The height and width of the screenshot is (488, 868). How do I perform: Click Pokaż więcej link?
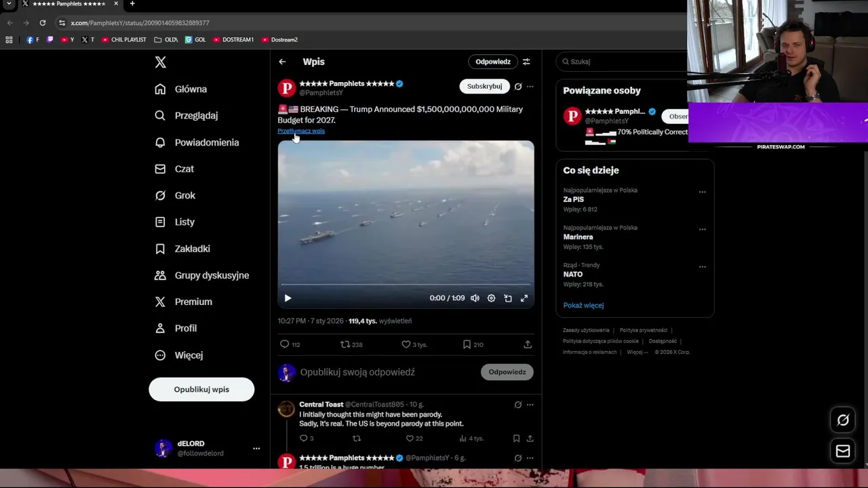[583, 305]
